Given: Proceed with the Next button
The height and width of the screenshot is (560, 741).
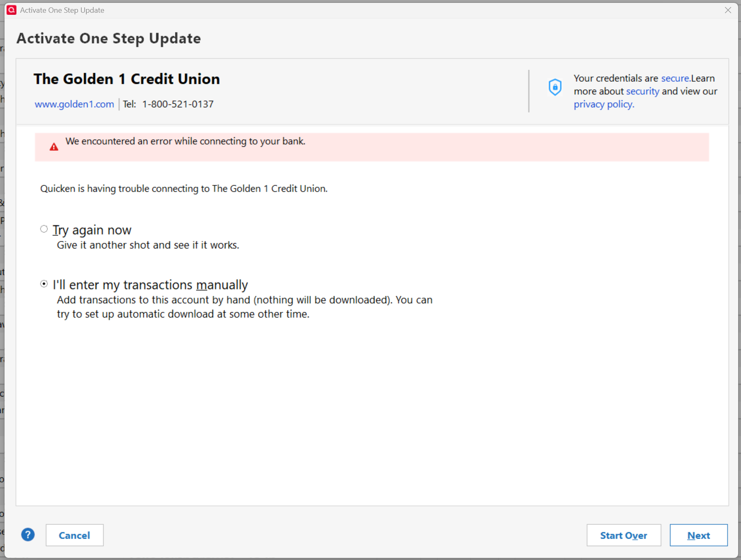Looking at the screenshot, I should 698,535.
